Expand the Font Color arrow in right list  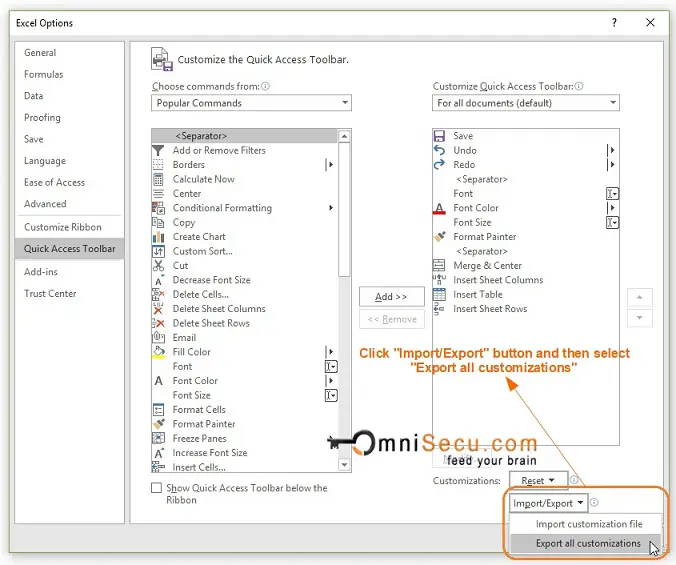click(611, 208)
